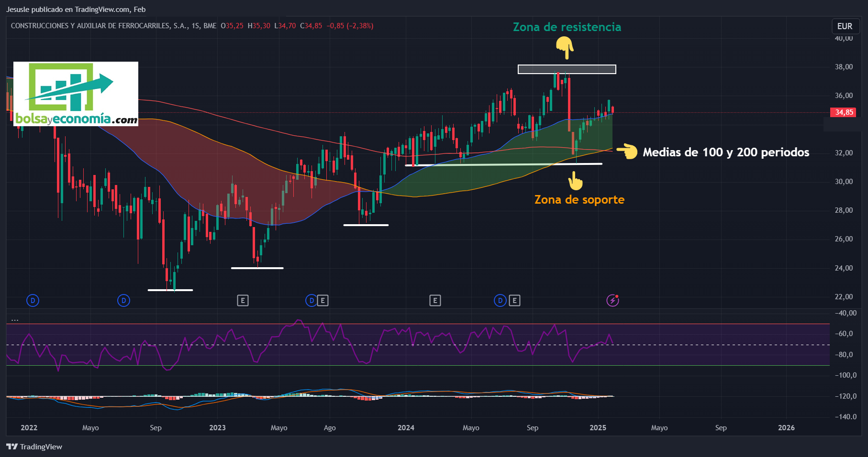Click the bolsayeconomia.com logo image

(x=76, y=94)
